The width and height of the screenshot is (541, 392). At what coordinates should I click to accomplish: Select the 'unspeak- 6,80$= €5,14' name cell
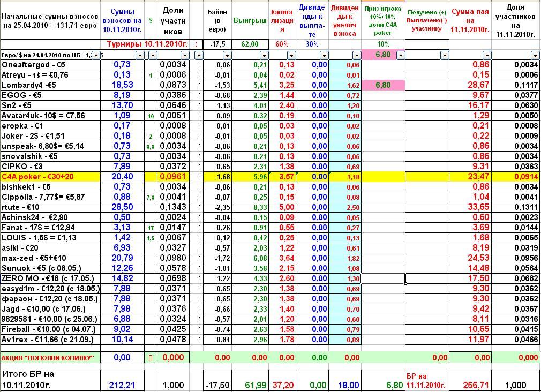click(x=51, y=146)
